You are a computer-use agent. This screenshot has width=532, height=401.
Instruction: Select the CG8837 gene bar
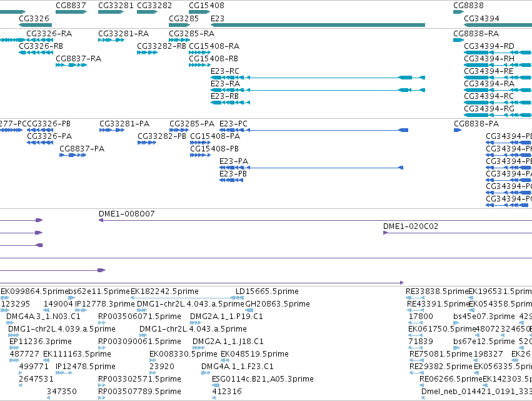[71, 12]
